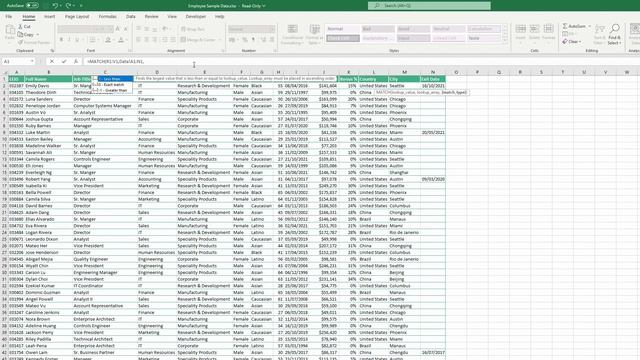Toggle the AutoSave switch
This screenshot has width=640, height=360.
point(32,6)
